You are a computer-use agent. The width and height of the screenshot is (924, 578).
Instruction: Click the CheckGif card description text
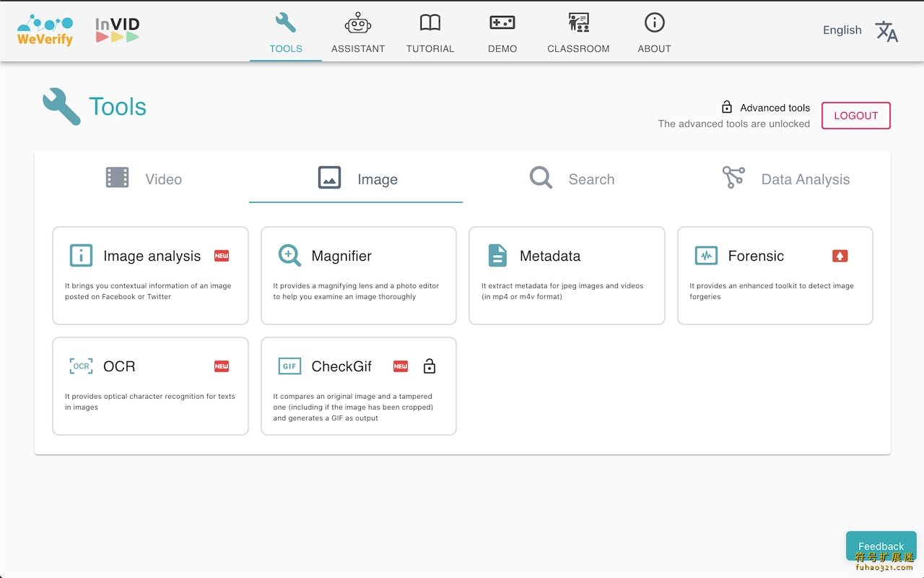pyautogui.click(x=353, y=407)
